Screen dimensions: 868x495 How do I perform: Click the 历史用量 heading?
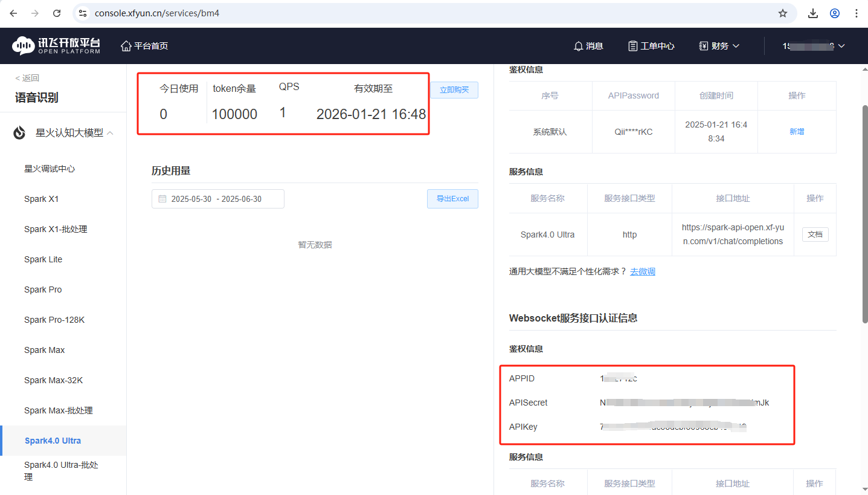171,170
